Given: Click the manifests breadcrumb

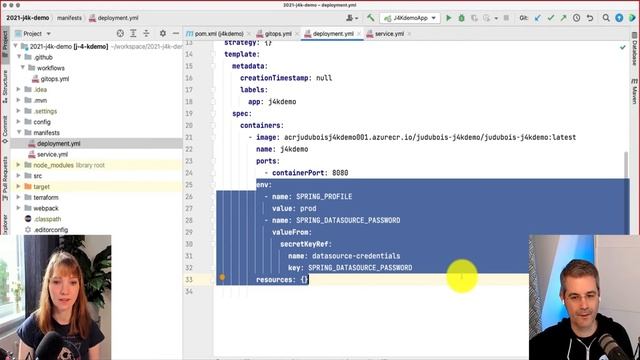Looking at the screenshot, I should tap(69, 18).
